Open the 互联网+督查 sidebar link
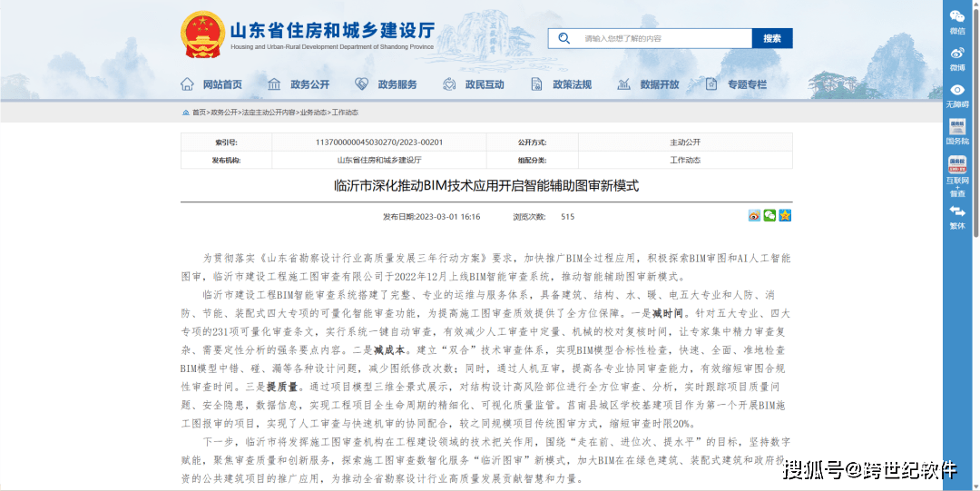The width and height of the screenshot is (980, 491). 957,176
